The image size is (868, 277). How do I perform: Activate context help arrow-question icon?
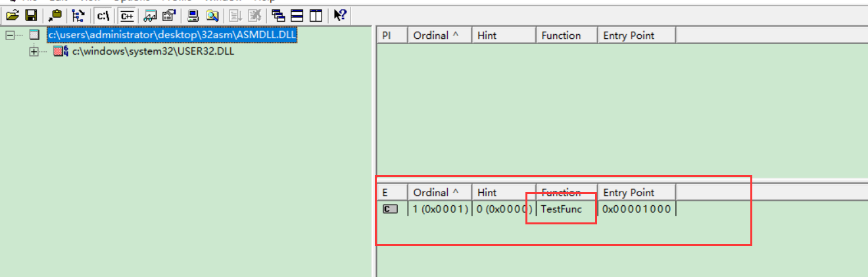click(x=340, y=14)
